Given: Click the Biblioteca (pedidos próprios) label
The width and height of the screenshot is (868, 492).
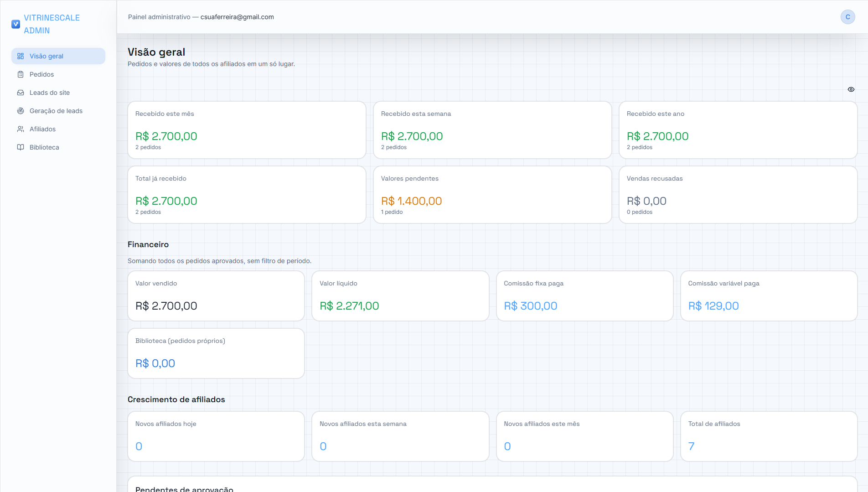Looking at the screenshot, I should pyautogui.click(x=180, y=341).
